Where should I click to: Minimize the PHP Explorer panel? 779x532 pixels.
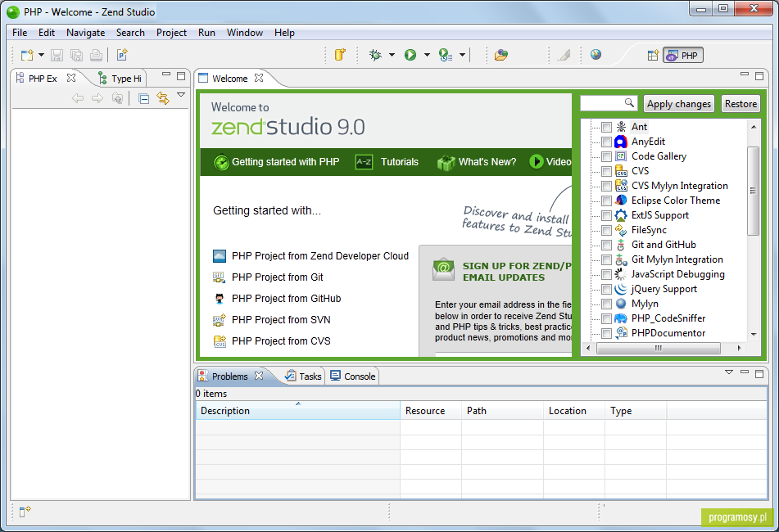coord(166,74)
